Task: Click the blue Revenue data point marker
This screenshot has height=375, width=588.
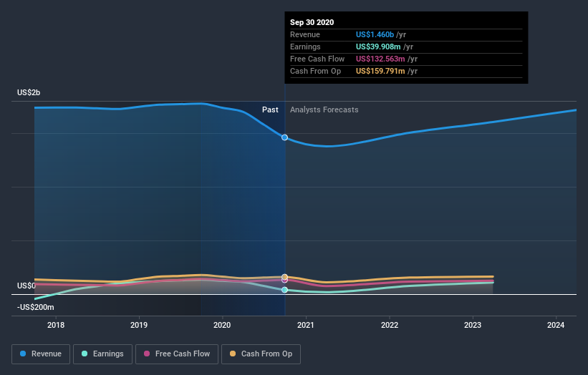Action: click(x=284, y=137)
